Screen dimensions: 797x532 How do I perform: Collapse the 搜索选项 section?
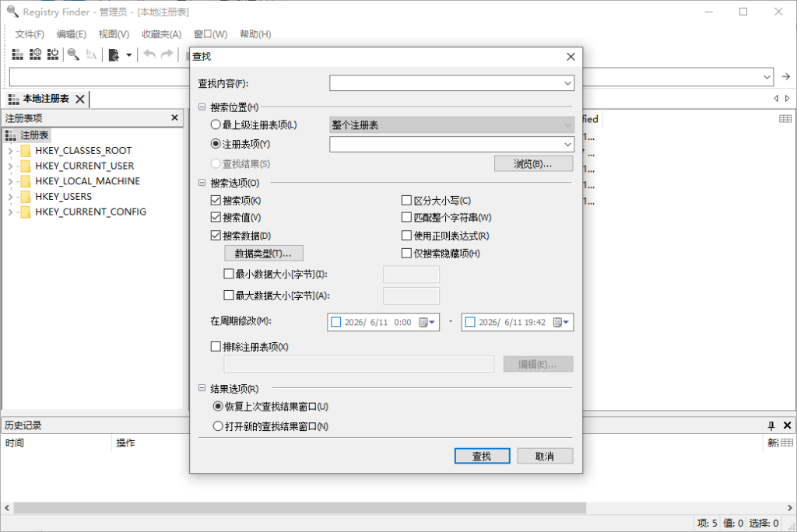[202, 183]
